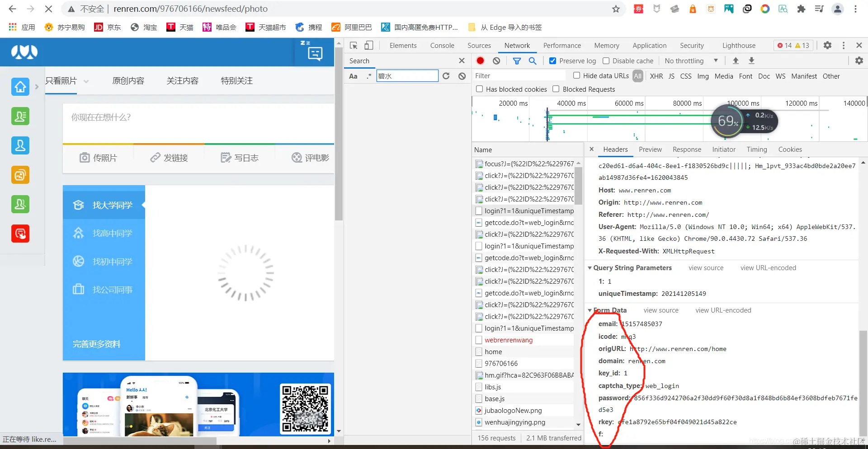Viewport: 868px width, 449px height.
Task: Click the request list scrollbar down arrow
Action: [x=578, y=425]
